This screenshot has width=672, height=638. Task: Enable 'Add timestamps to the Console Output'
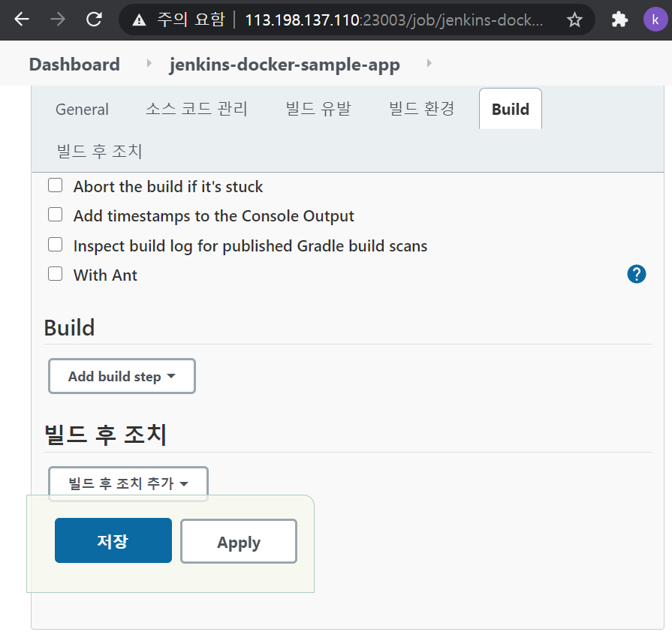coord(56,214)
